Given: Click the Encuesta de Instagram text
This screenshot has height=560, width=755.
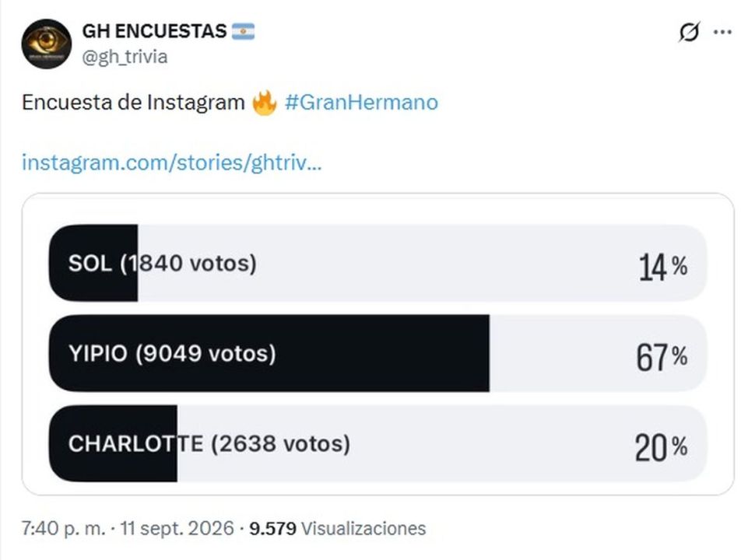Looking at the screenshot, I should tap(133, 103).
